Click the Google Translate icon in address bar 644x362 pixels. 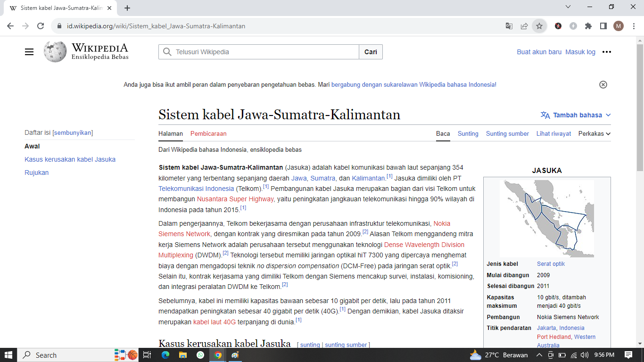click(x=509, y=26)
